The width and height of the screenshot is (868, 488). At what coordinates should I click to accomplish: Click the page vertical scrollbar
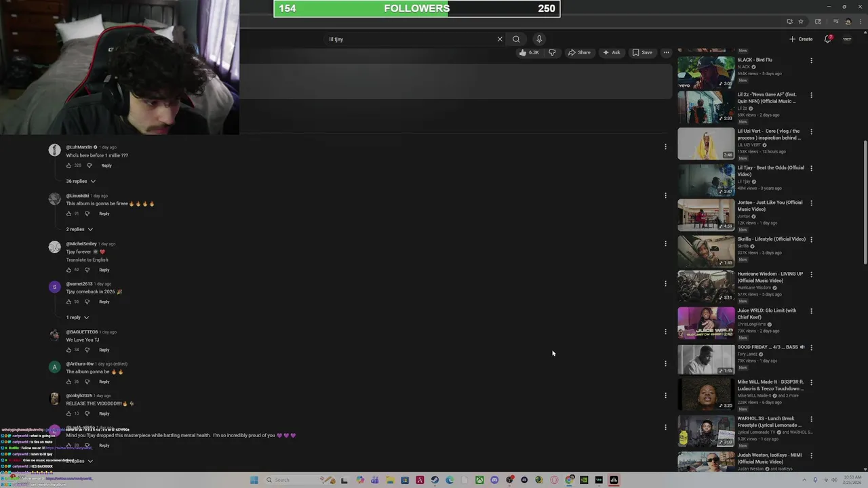pyautogui.click(x=865, y=203)
